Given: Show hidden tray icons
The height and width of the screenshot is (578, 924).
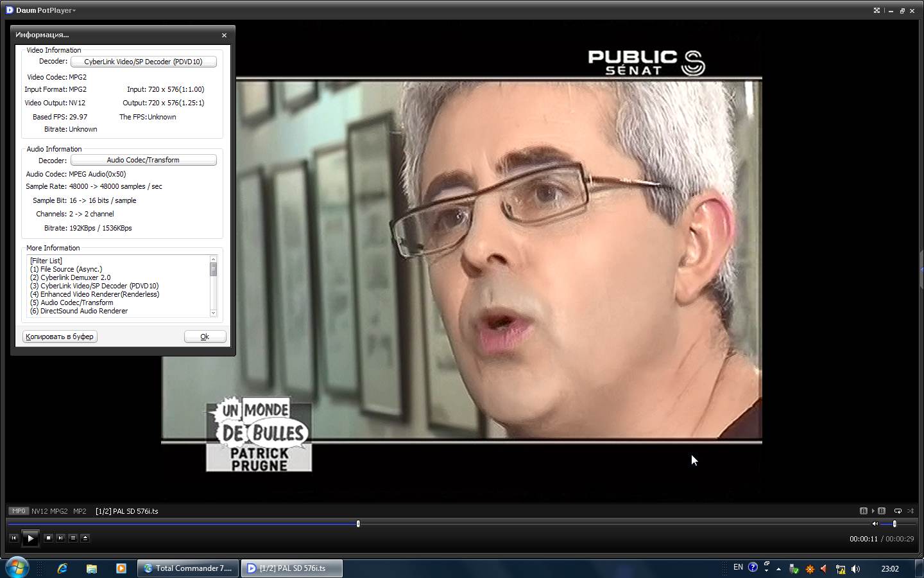Looking at the screenshot, I should [x=778, y=569].
